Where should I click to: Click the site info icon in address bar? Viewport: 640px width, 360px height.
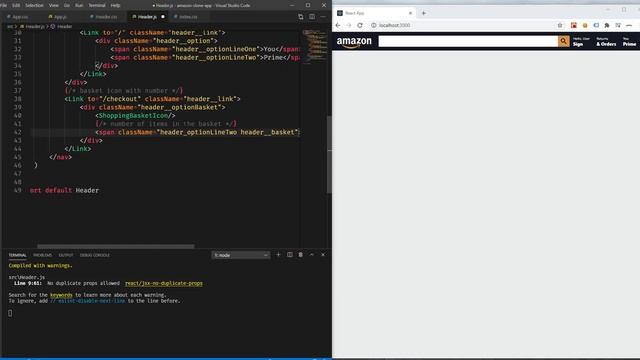(373, 25)
